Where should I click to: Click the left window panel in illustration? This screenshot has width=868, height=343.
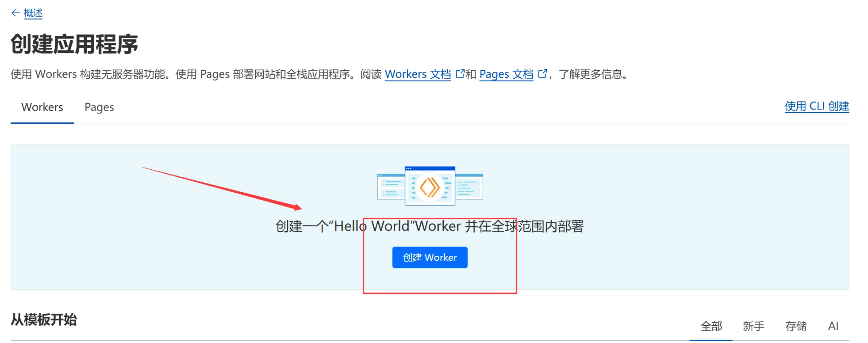pos(390,187)
